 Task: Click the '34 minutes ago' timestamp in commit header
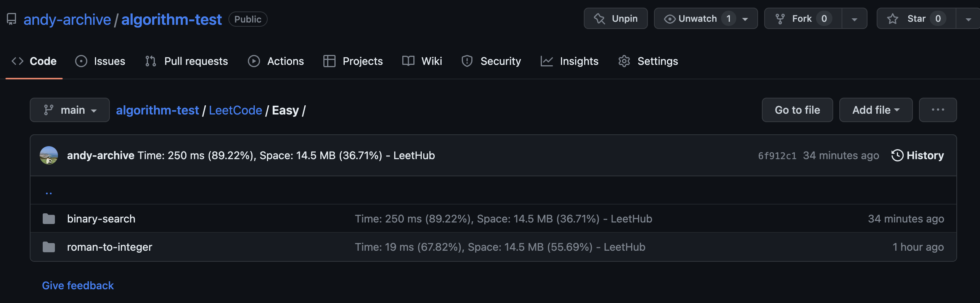(841, 155)
